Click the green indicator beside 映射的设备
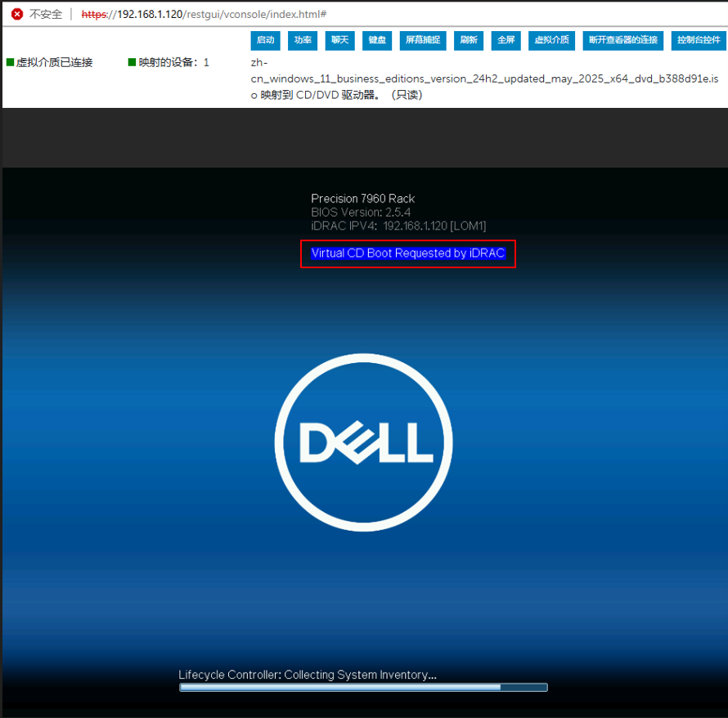 tap(132, 62)
